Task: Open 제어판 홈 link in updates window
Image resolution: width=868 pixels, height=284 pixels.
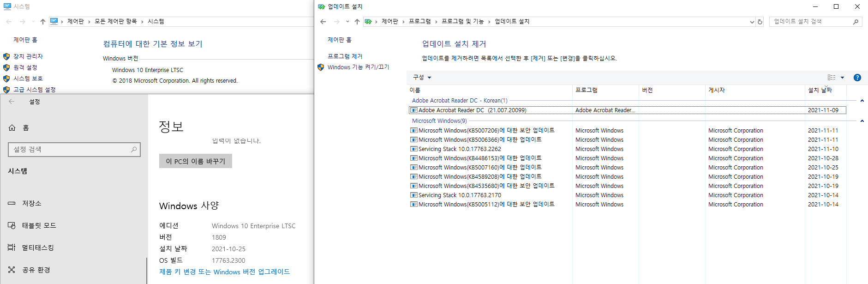Action: point(340,40)
